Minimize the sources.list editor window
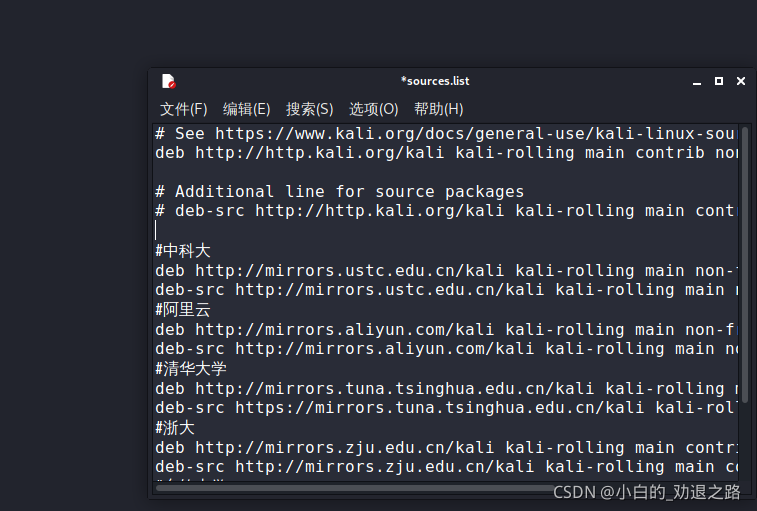 697,82
